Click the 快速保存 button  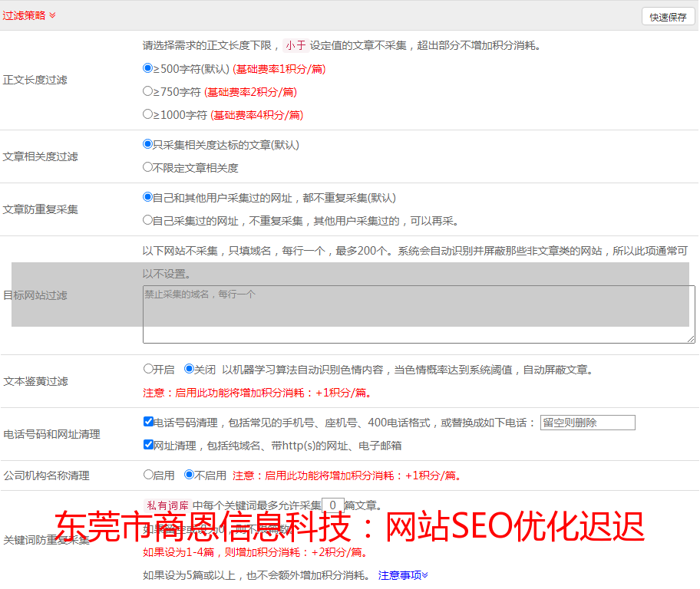(667, 17)
